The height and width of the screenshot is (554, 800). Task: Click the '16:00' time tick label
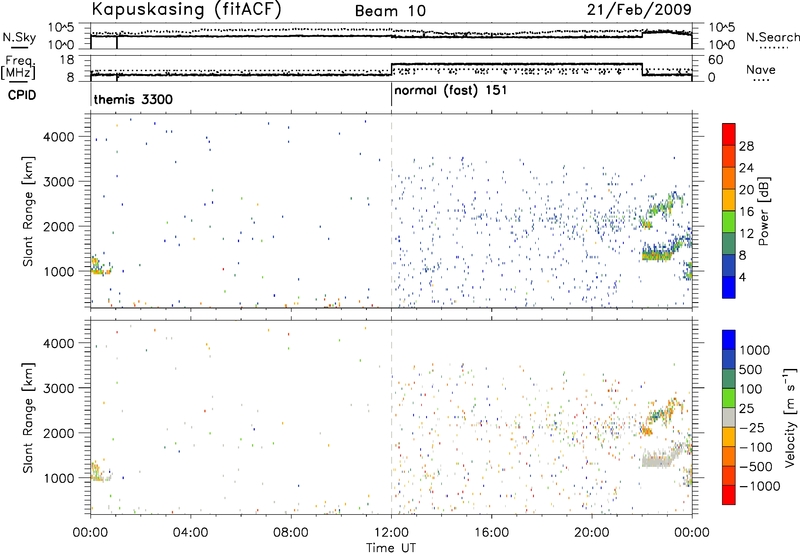click(491, 533)
